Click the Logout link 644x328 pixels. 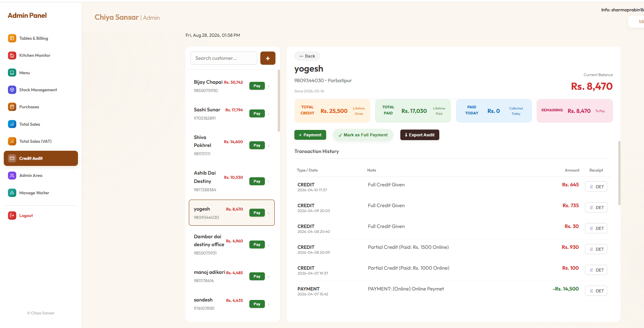point(41,216)
